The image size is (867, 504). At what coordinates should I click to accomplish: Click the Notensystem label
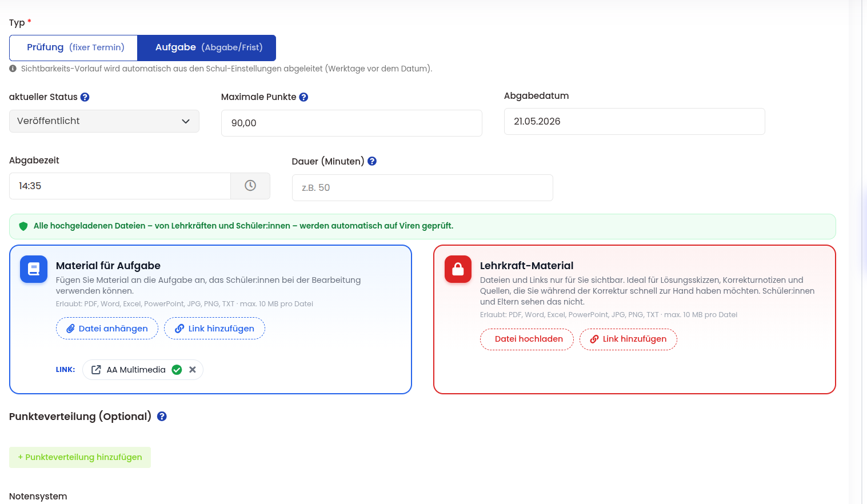[x=38, y=496]
